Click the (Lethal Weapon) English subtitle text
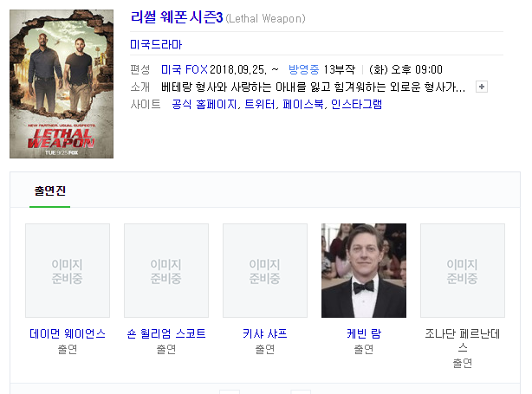Image resolution: width=532 pixels, height=394 pixels. [x=265, y=18]
